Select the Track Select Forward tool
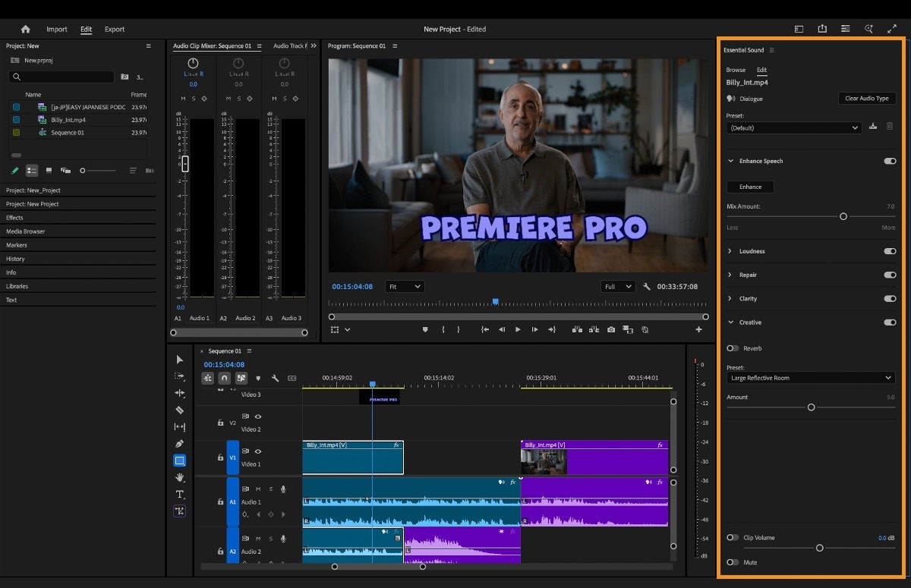 point(180,376)
